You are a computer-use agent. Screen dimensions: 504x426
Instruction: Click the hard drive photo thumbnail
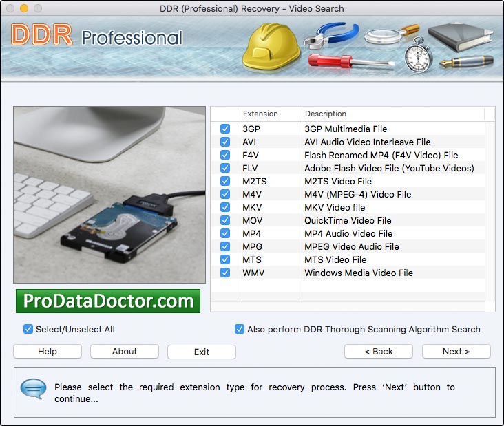click(109, 195)
